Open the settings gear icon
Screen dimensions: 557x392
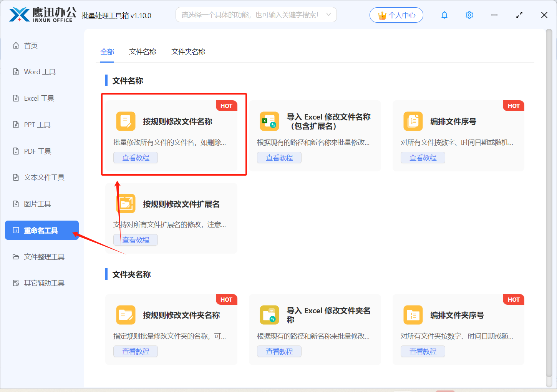[x=469, y=15]
